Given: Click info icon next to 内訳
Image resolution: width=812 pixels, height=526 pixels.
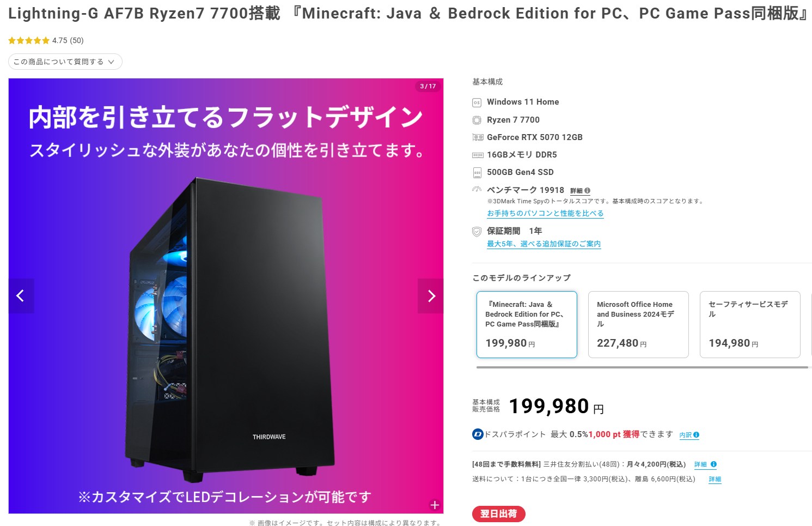Looking at the screenshot, I should 697,435.
